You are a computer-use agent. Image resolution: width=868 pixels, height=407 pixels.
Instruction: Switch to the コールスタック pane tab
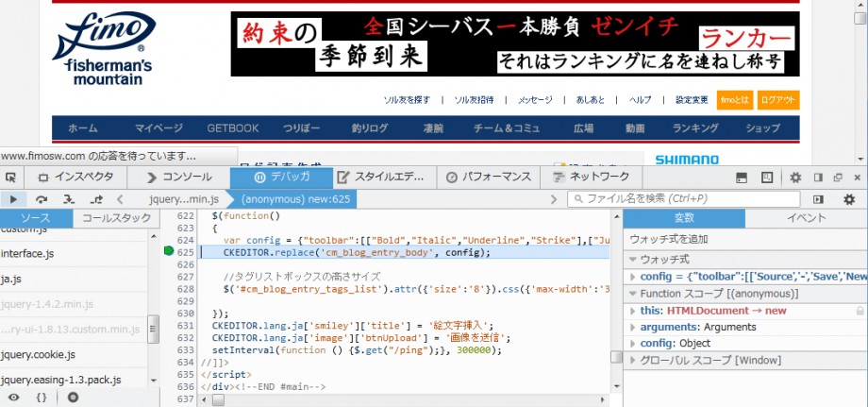(116, 218)
